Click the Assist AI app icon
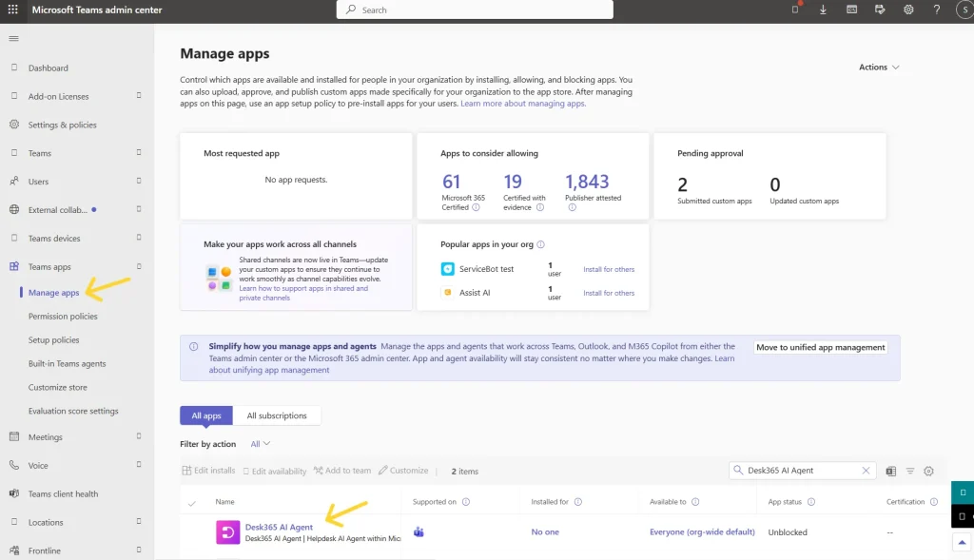 (x=447, y=293)
